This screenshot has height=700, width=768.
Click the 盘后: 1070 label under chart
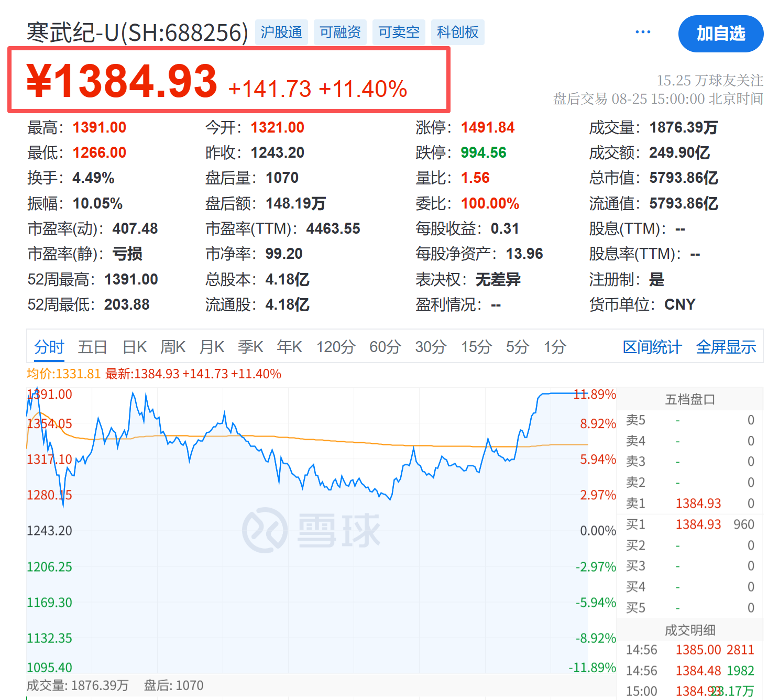point(173,685)
